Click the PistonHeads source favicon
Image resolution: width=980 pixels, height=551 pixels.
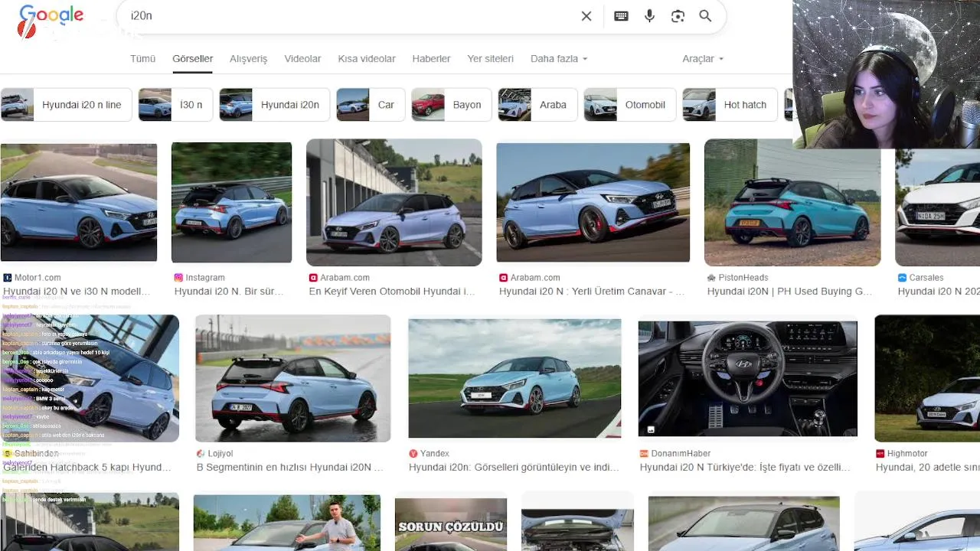pos(711,278)
